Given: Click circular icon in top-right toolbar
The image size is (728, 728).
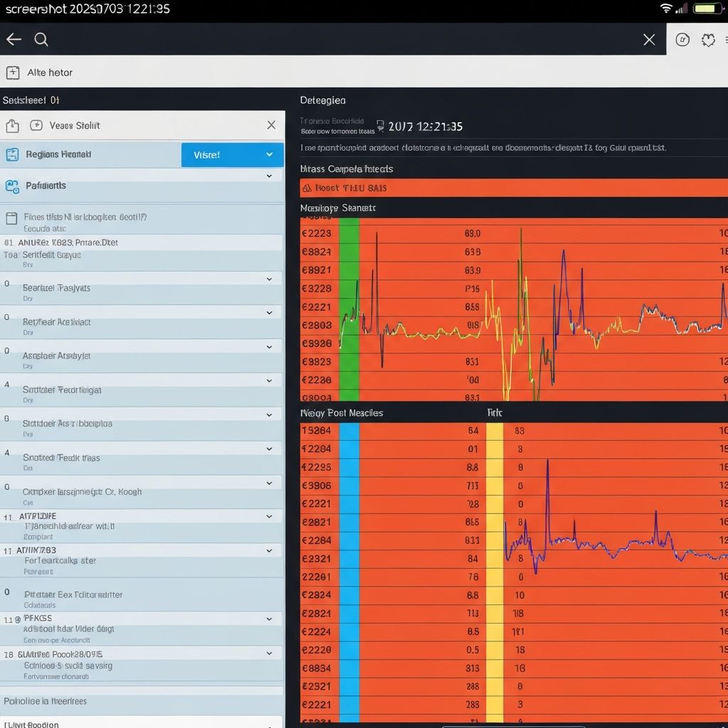Looking at the screenshot, I should pos(682,40).
